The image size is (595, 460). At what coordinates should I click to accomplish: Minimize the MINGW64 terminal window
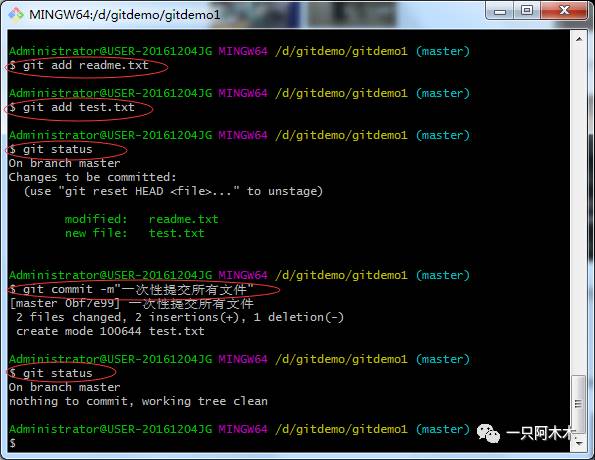point(500,11)
